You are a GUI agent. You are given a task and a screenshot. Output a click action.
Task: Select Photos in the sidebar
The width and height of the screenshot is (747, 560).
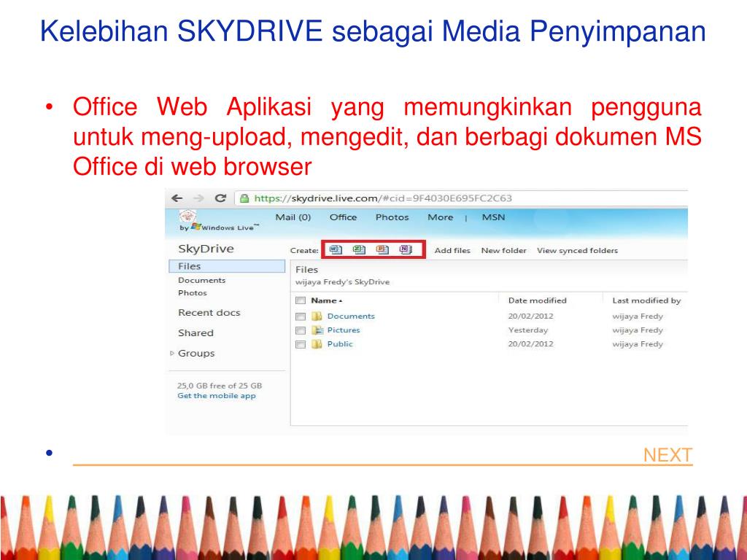(193, 293)
